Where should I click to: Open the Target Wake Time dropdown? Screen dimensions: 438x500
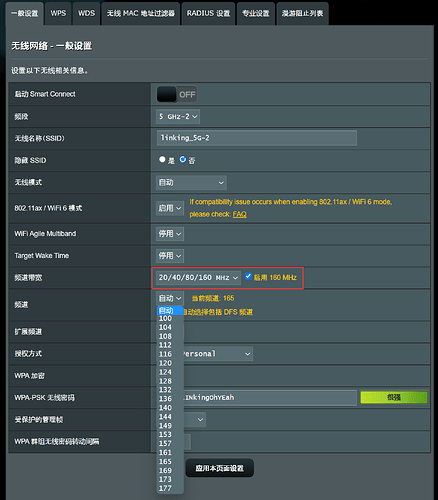click(x=170, y=256)
